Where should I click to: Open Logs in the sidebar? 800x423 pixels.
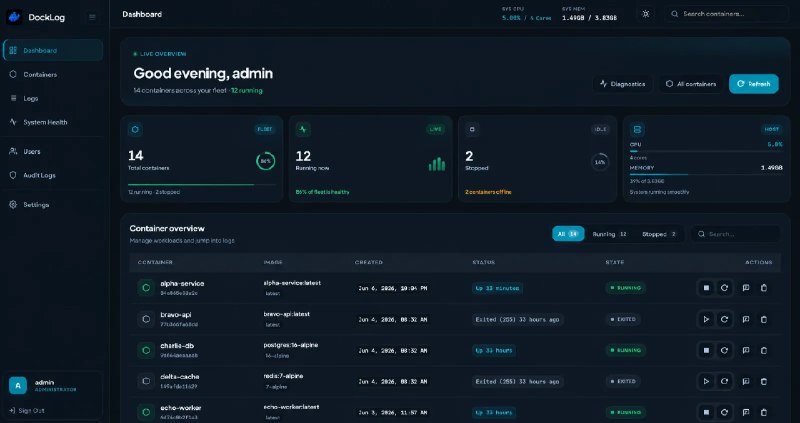point(53,98)
